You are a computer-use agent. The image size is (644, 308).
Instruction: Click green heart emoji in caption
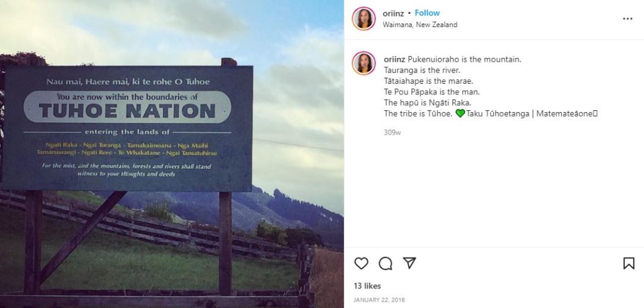point(460,113)
